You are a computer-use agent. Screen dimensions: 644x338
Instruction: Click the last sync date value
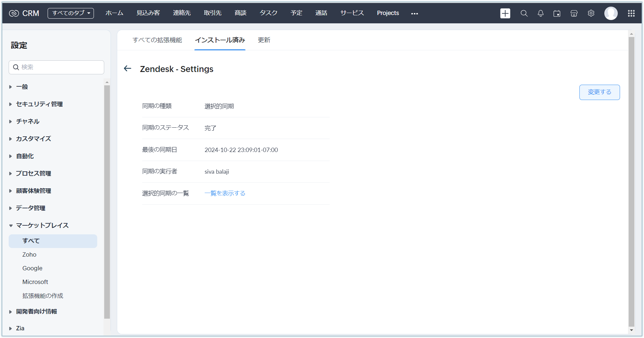pyautogui.click(x=241, y=150)
